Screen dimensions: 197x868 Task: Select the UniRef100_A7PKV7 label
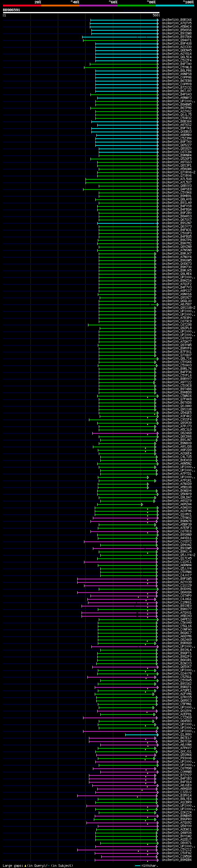click(177, 748)
